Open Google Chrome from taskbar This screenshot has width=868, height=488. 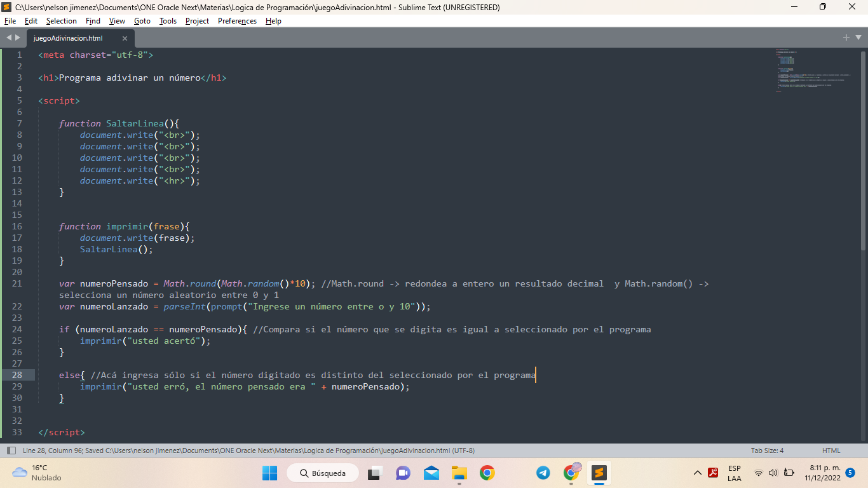click(x=487, y=473)
